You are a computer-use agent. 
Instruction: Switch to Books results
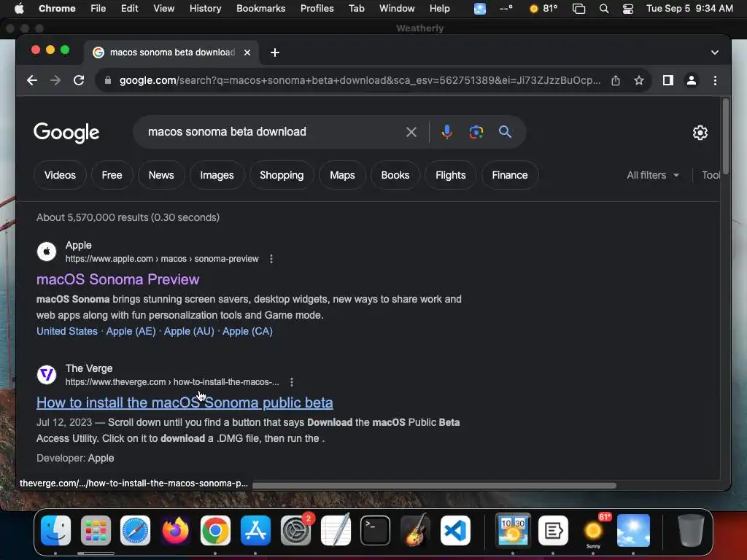coord(395,175)
